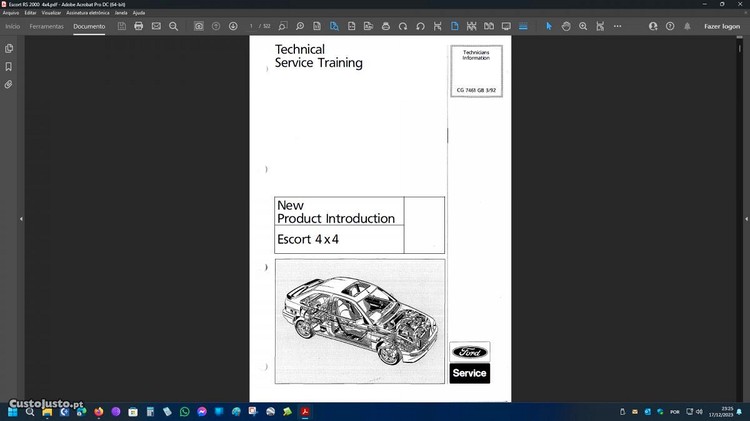This screenshot has width=750, height=421.
Task: Click the page number input field
Action: [253, 26]
